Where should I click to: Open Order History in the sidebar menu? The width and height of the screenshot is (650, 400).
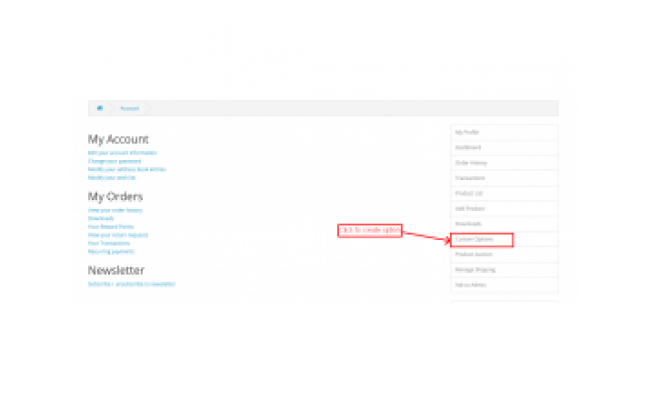click(x=504, y=163)
